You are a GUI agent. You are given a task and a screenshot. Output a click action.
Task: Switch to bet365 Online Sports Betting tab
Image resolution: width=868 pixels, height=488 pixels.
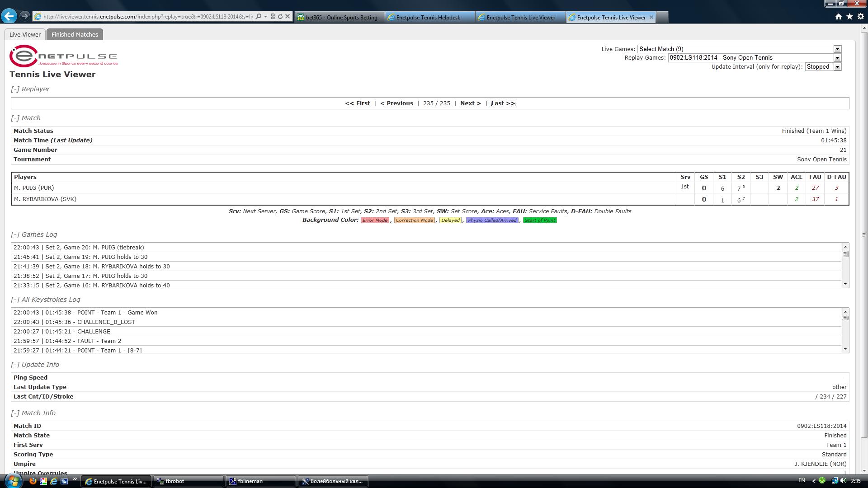[340, 17]
